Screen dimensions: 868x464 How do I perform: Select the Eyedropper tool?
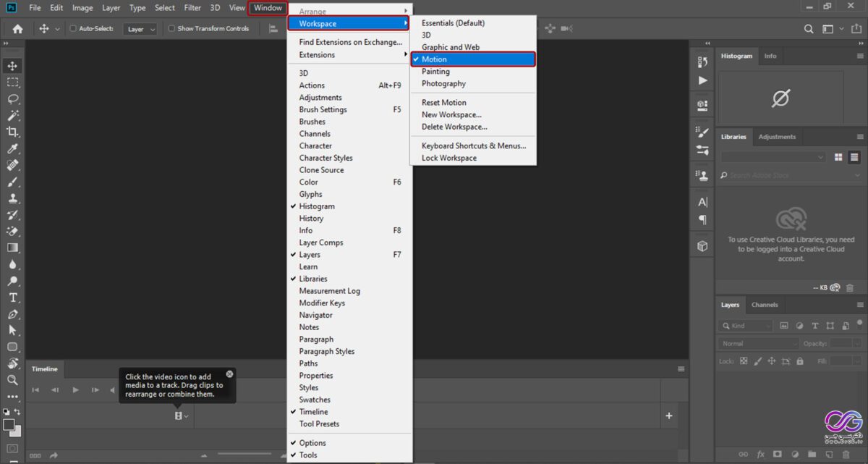pyautogui.click(x=12, y=149)
